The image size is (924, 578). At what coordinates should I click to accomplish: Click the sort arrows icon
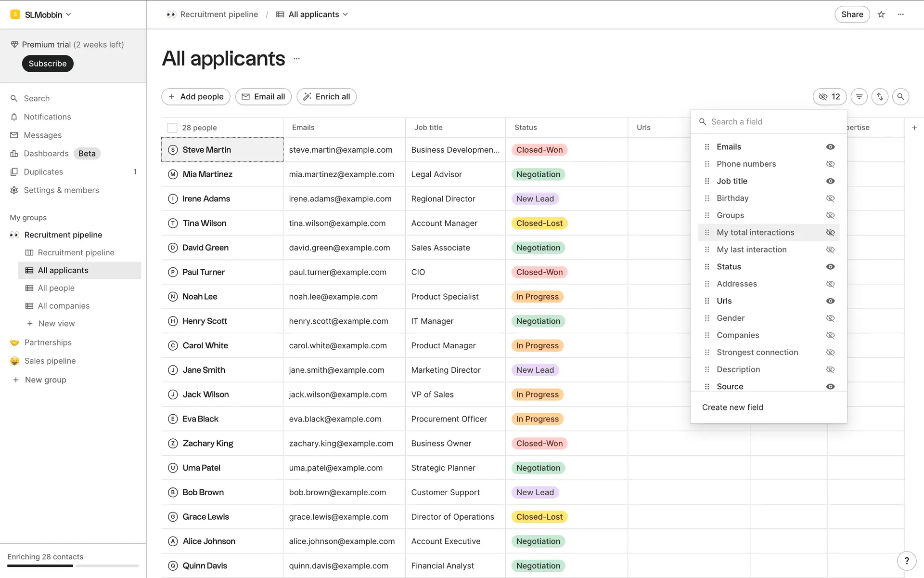pos(880,97)
